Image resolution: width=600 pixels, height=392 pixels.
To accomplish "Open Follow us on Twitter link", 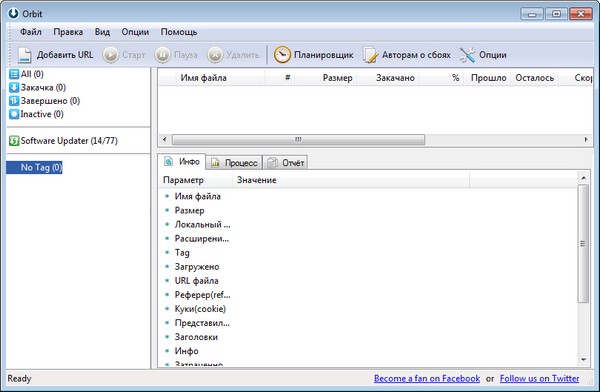I will [x=540, y=379].
